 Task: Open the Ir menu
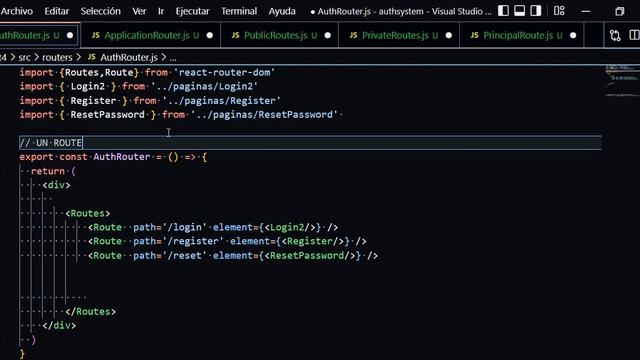(161, 11)
